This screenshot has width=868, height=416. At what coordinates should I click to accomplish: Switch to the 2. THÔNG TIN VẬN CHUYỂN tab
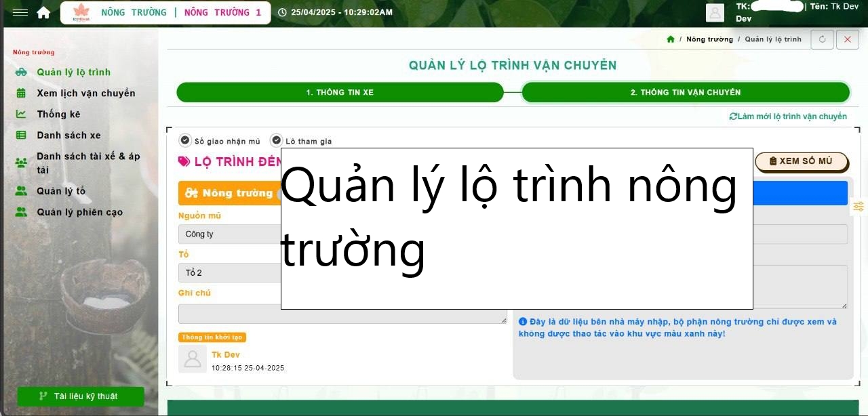click(686, 92)
